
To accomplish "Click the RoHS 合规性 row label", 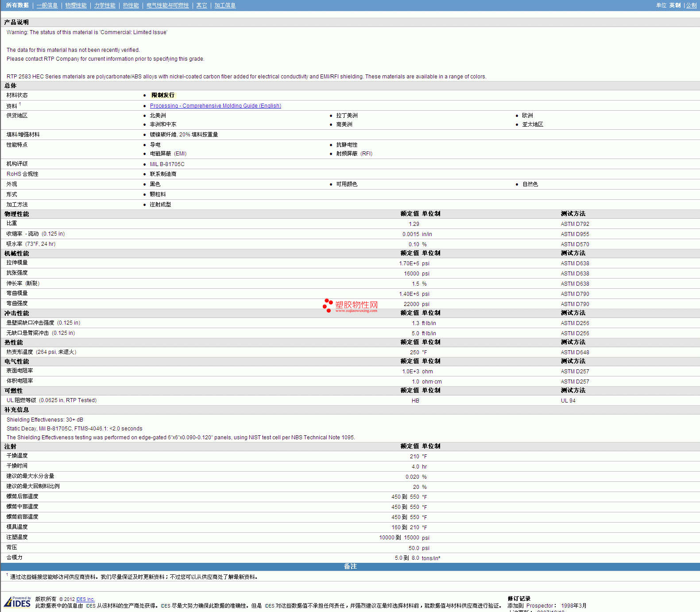I will 23,174.
